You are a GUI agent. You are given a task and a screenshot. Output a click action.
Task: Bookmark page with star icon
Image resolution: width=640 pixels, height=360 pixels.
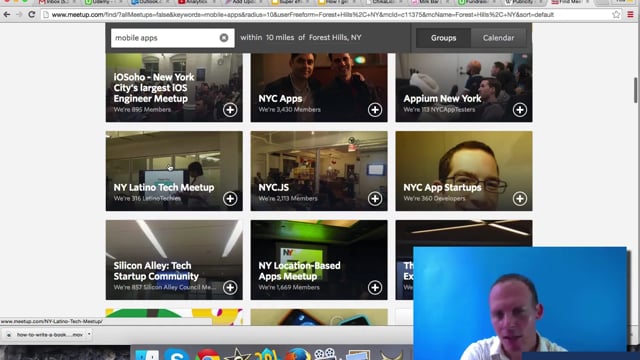[616, 15]
